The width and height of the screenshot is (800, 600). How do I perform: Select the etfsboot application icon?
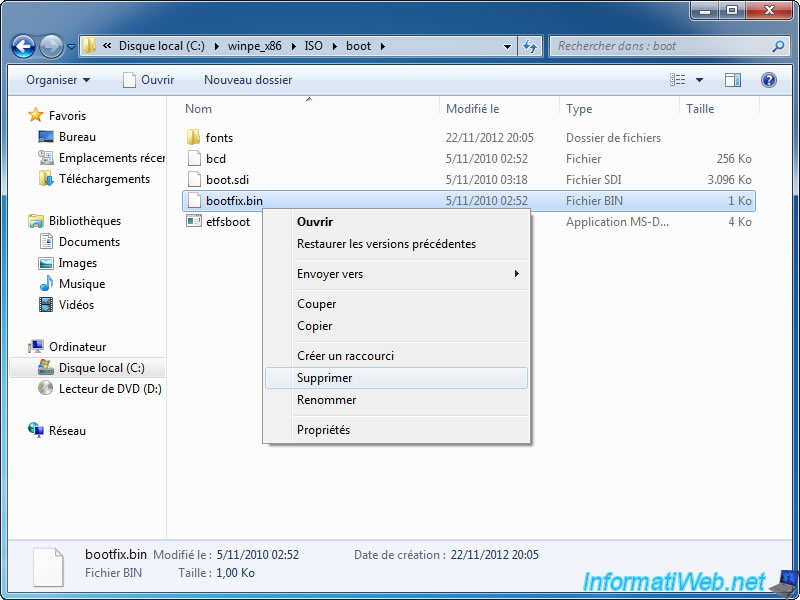coord(194,221)
